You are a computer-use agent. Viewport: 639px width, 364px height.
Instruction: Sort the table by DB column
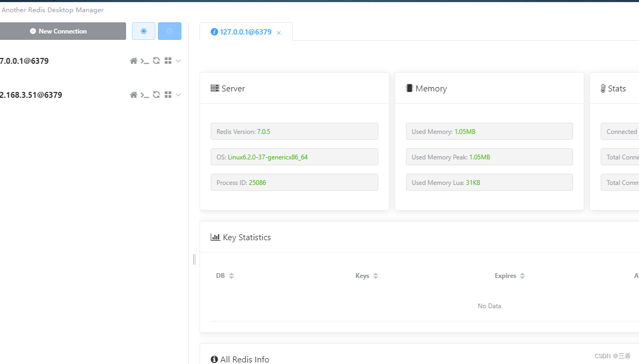231,276
